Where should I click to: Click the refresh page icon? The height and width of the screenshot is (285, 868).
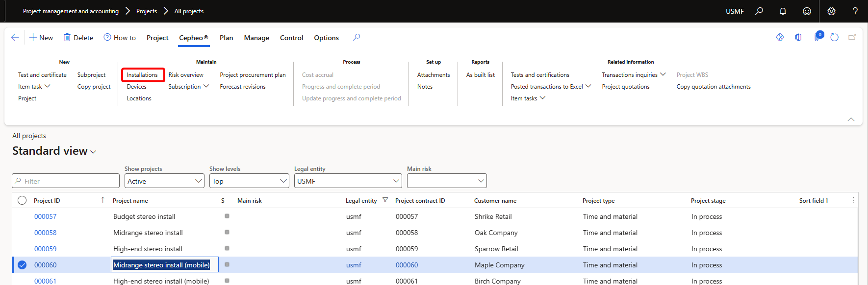(834, 37)
